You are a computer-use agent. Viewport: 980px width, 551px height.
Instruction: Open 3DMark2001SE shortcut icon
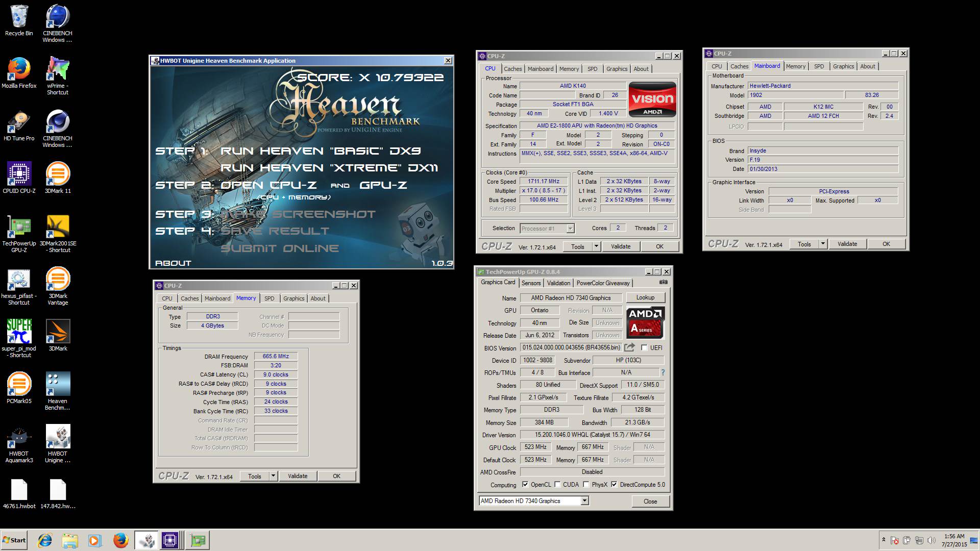[x=58, y=233]
